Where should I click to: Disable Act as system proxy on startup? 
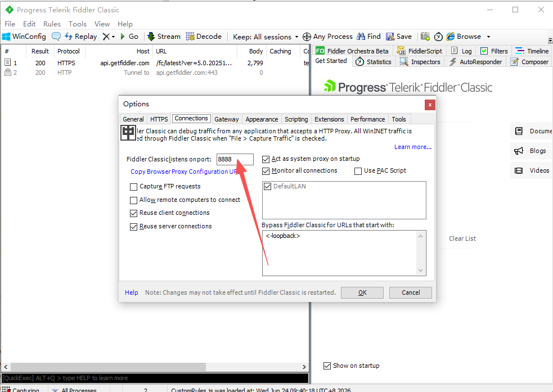(266, 159)
